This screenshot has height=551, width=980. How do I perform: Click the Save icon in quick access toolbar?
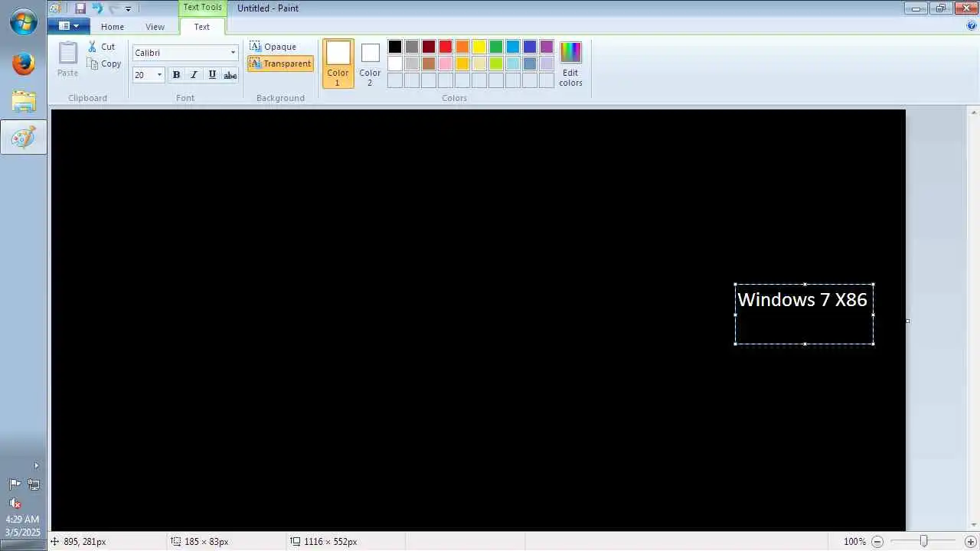click(80, 8)
